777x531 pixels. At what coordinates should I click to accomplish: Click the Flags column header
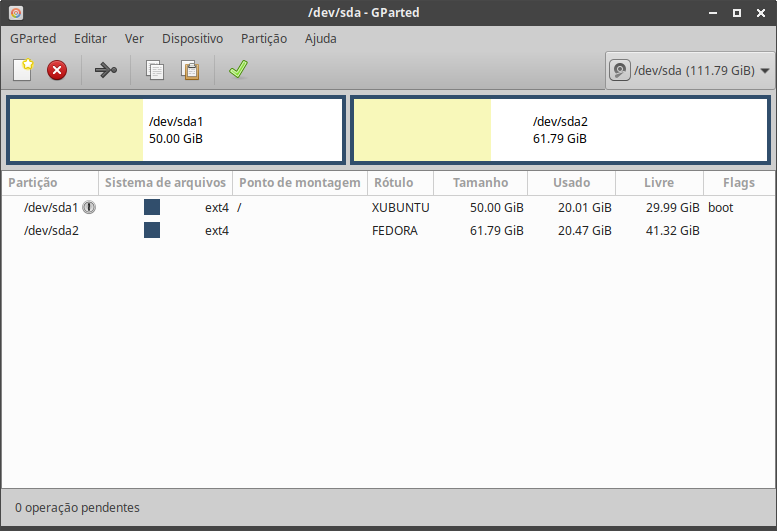click(739, 183)
